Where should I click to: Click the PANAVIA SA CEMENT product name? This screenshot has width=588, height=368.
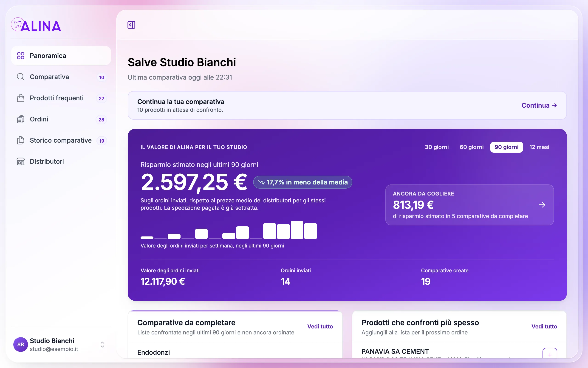(395, 351)
